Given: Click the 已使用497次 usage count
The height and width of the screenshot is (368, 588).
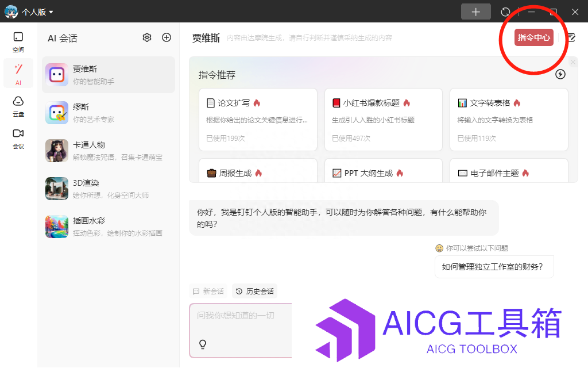Looking at the screenshot, I should point(351,138).
